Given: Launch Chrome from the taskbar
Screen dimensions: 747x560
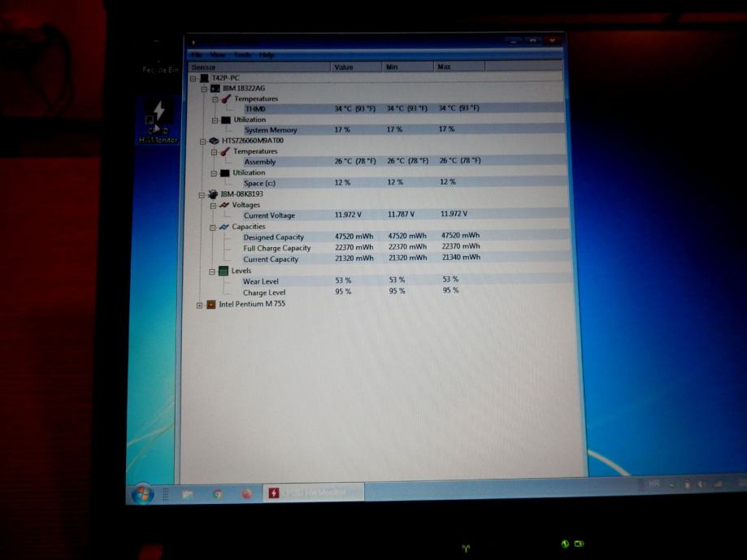Looking at the screenshot, I should [217, 494].
